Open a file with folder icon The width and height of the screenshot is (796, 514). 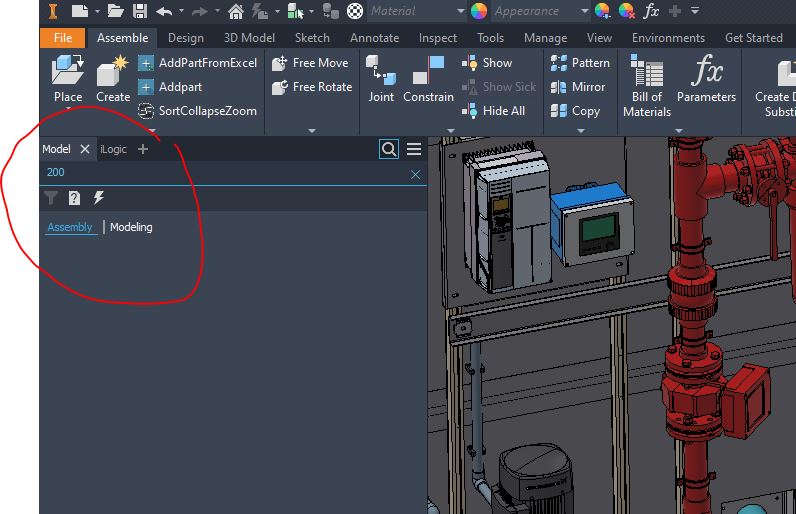[115, 11]
